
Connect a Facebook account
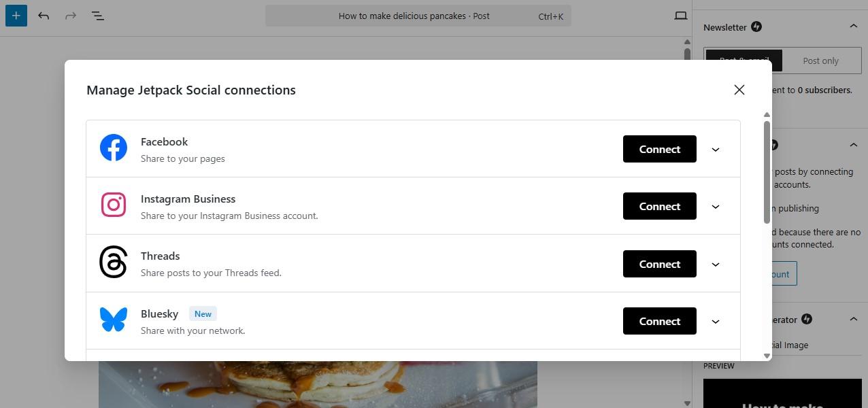(658, 149)
